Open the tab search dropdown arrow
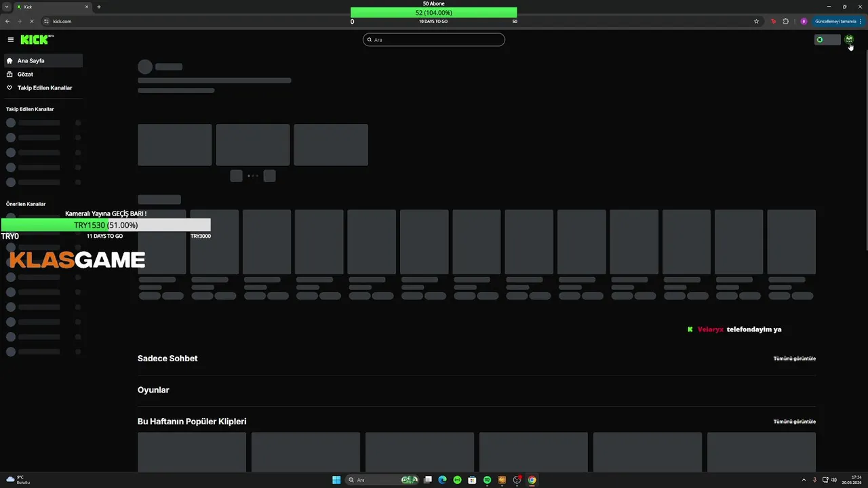The image size is (868, 488). (x=6, y=7)
